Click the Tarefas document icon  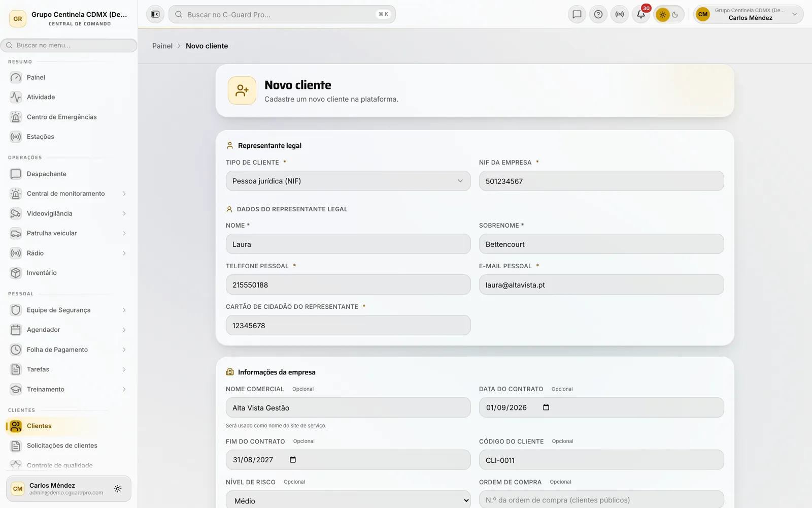(x=16, y=369)
